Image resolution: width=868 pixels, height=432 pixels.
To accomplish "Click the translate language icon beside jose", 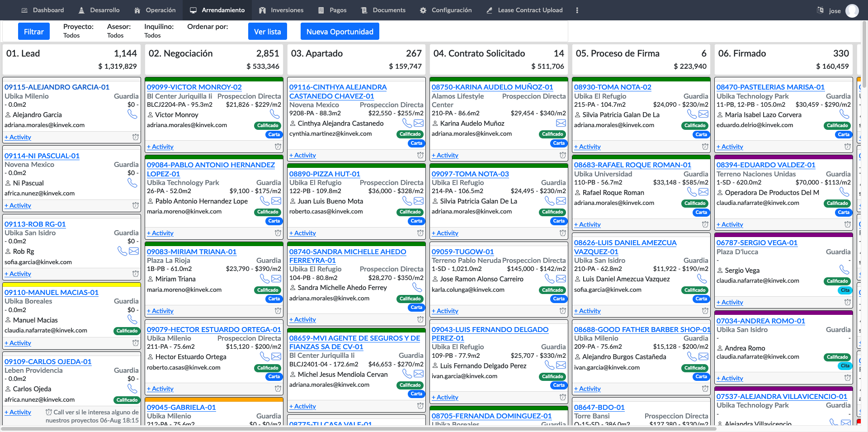I will tap(820, 10).
